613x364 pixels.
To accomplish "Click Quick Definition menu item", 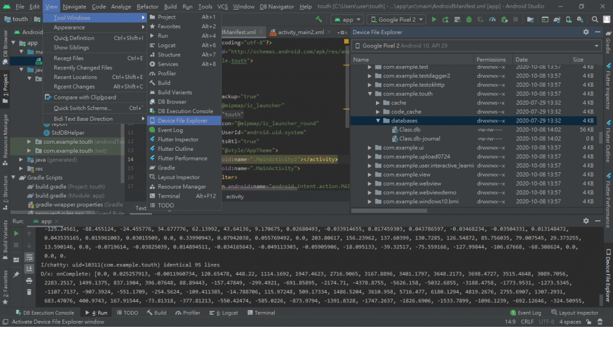I will [x=95, y=38].
